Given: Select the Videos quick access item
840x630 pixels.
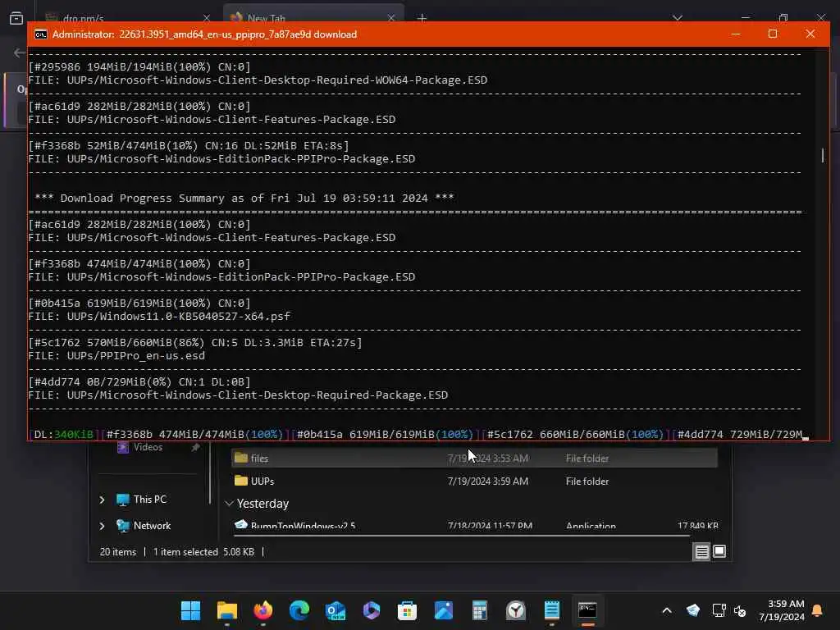Looking at the screenshot, I should (x=148, y=447).
